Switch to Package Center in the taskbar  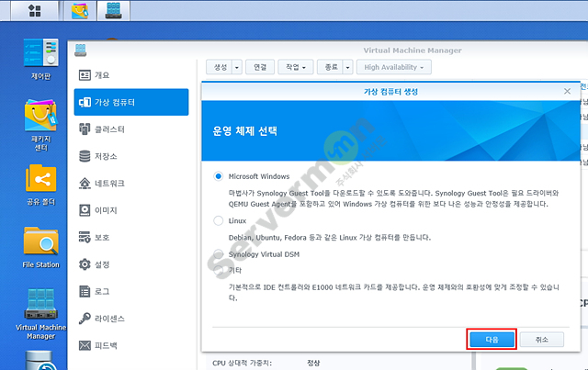(x=80, y=10)
